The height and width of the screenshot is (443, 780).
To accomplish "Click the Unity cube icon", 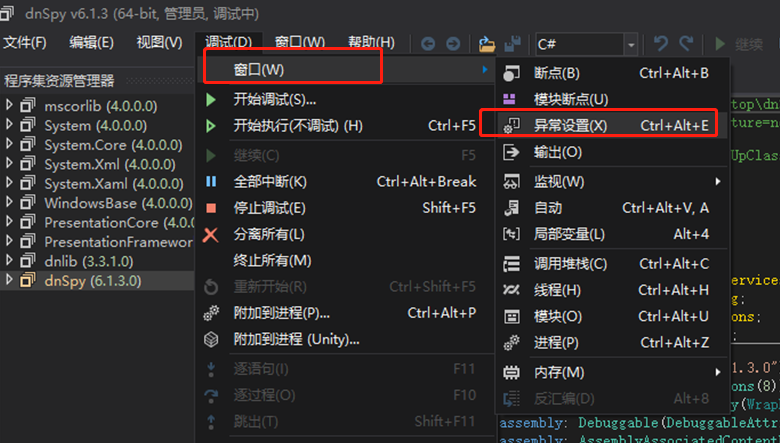I will (x=211, y=340).
